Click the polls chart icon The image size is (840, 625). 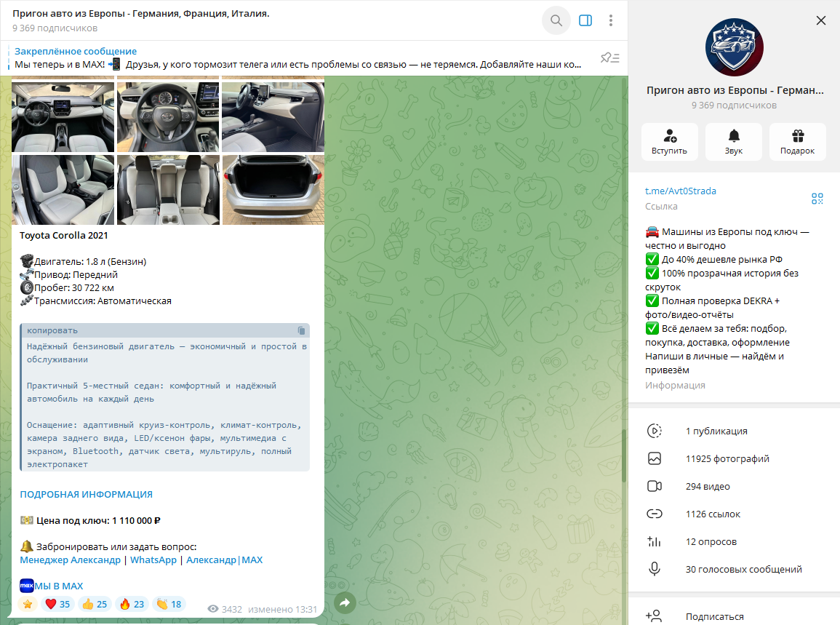[654, 542]
